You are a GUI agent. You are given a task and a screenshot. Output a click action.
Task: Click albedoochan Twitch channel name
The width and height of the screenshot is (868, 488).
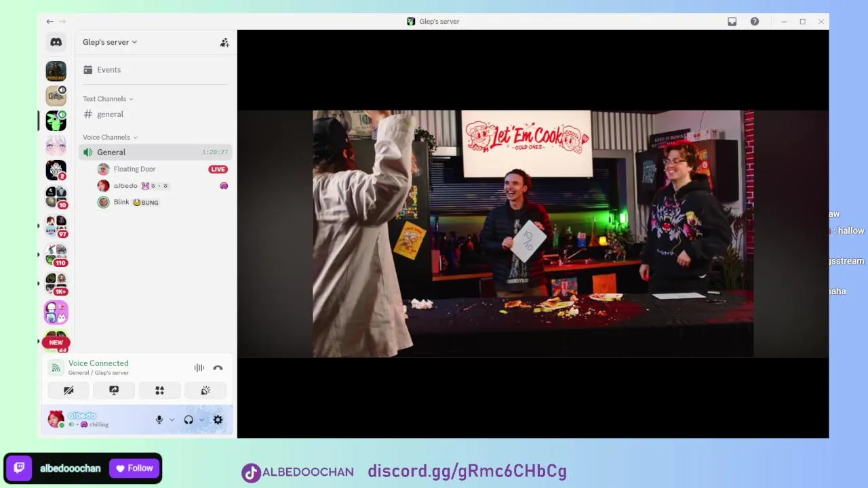[x=70, y=468]
